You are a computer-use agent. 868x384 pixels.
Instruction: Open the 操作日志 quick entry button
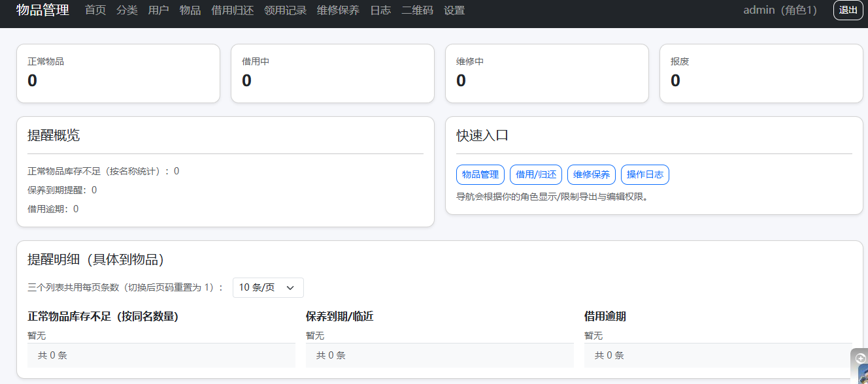[x=645, y=174]
